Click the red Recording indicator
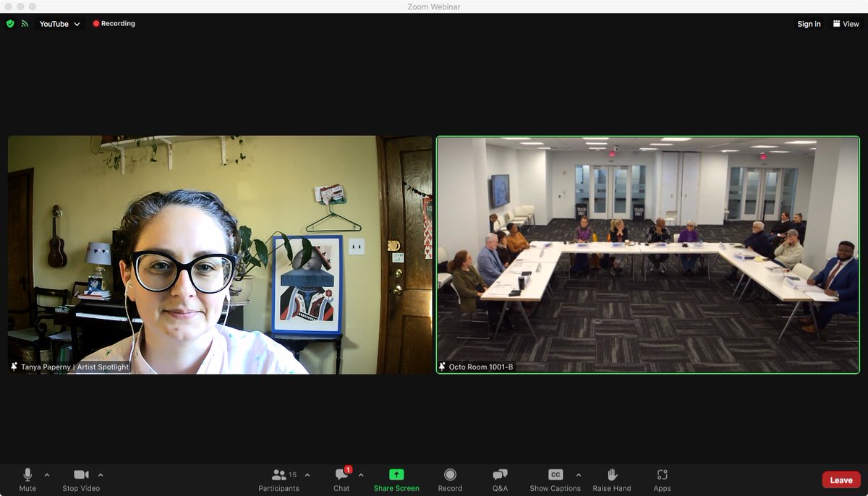The height and width of the screenshot is (496, 868). tap(114, 24)
